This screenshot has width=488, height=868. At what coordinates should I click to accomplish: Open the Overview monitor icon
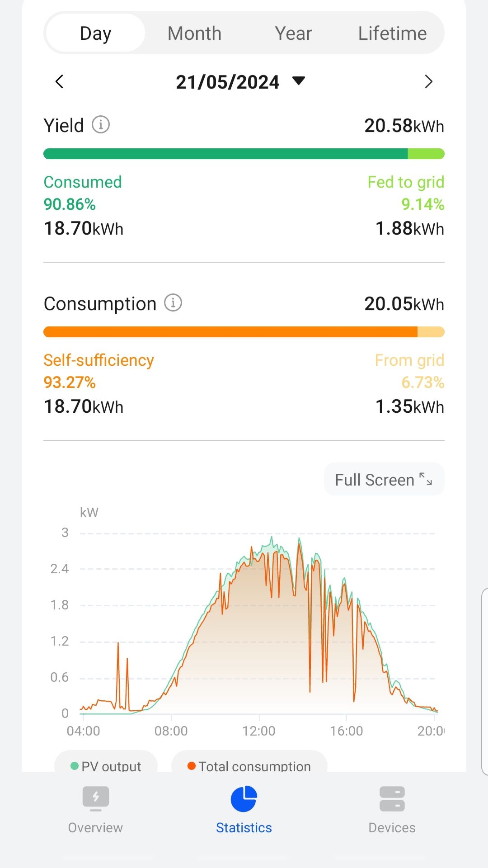coord(95,798)
